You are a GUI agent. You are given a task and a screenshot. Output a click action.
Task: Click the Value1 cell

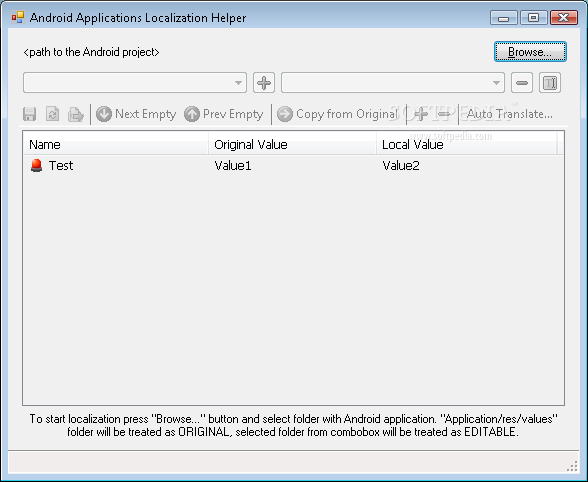pyautogui.click(x=233, y=165)
